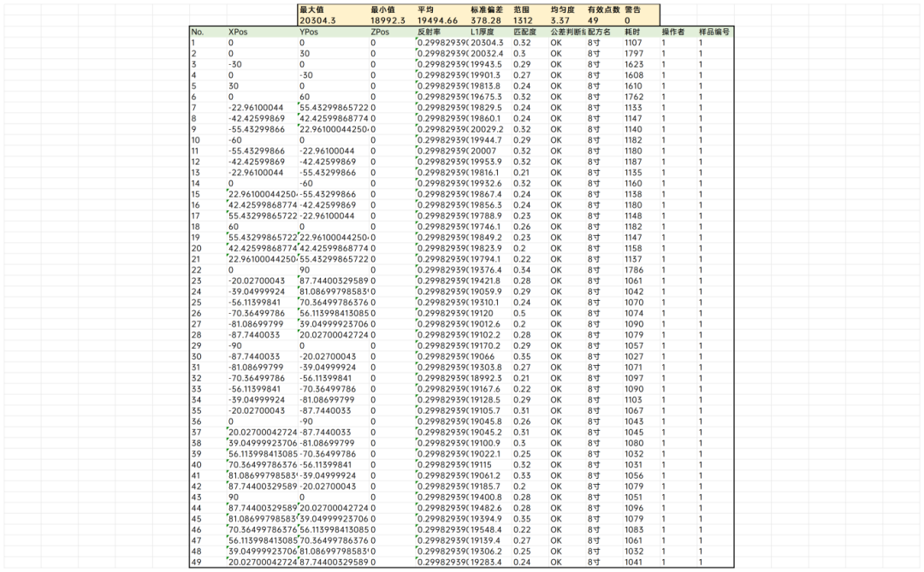The width and height of the screenshot is (924, 572).
Task: Click YPos cell -90 in row 36
Action: (x=334, y=422)
